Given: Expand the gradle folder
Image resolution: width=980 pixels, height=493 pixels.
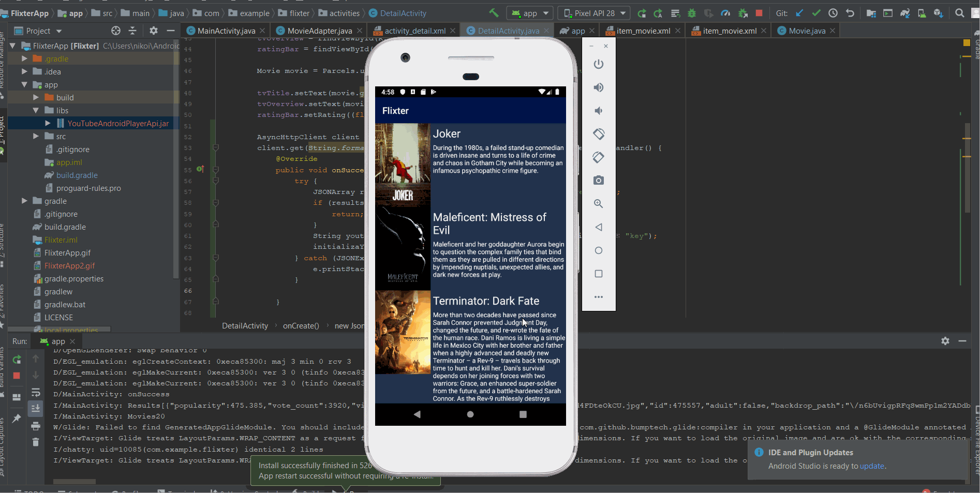Looking at the screenshot, I should pos(24,201).
